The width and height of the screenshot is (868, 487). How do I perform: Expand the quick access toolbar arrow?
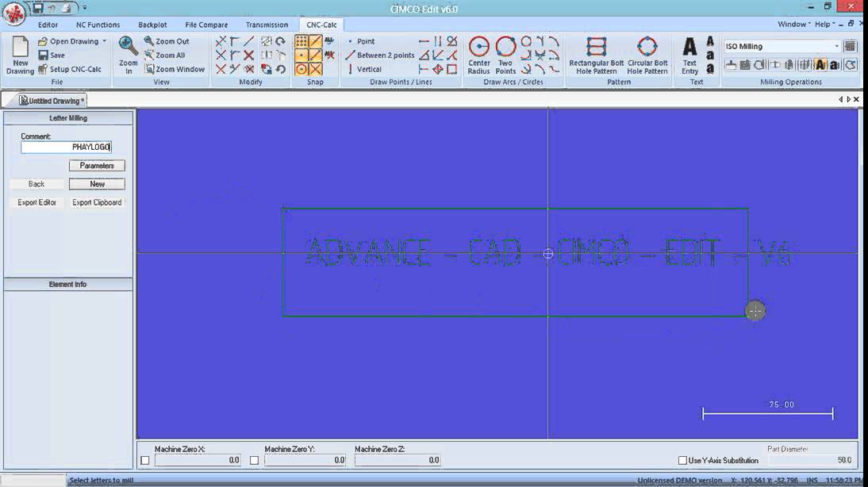coord(85,8)
